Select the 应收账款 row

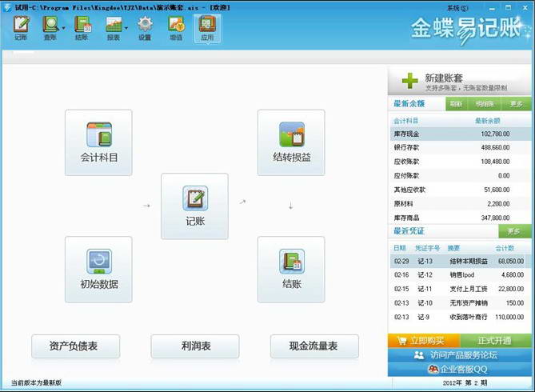coord(461,162)
